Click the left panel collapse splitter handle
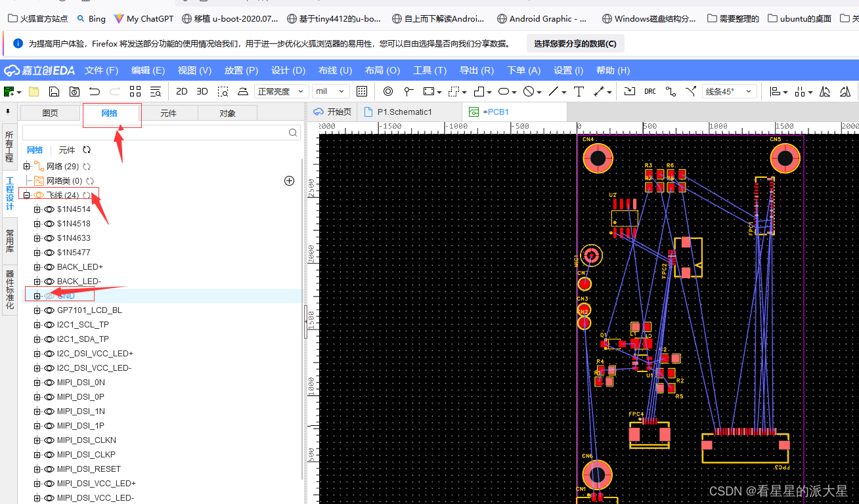The image size is (859, 504). (306, 321)
